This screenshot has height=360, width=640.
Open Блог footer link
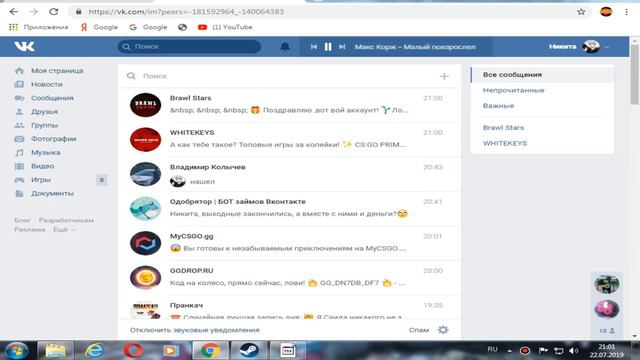tap(22, 220)
